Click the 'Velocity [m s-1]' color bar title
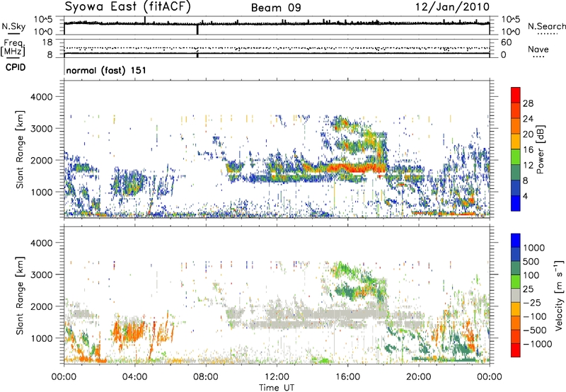The height and width of the screenshot is (392, 566). (559, 295)
